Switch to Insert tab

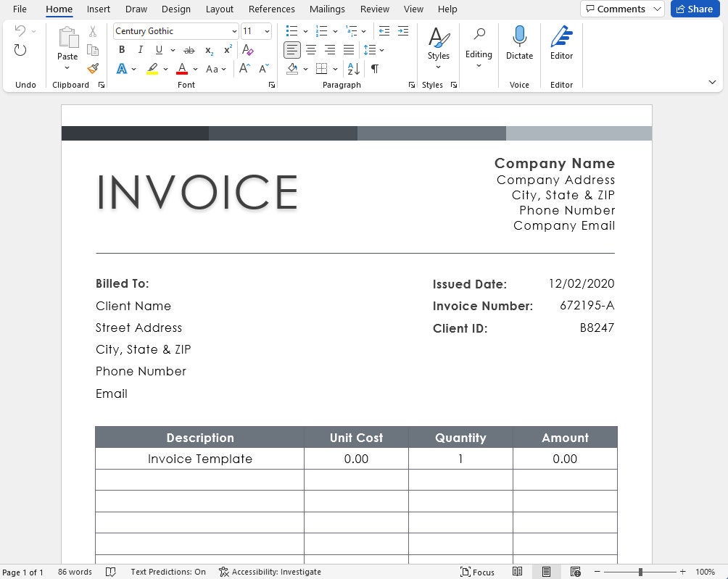coord(99,9)
